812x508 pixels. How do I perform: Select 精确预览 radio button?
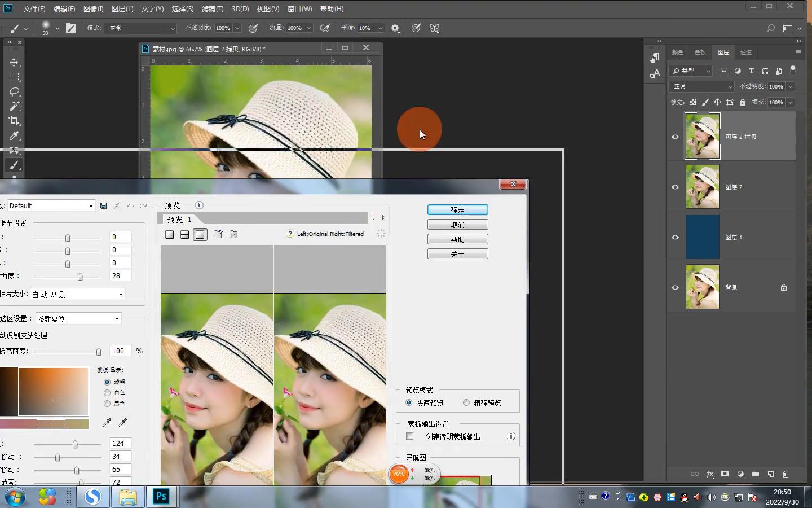[466, 402]
